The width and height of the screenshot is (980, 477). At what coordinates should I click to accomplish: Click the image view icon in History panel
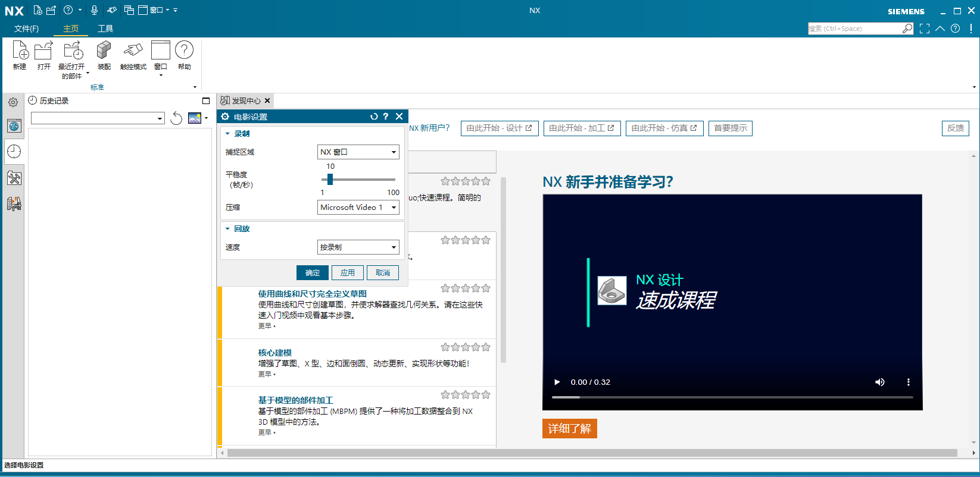[195, 118]
